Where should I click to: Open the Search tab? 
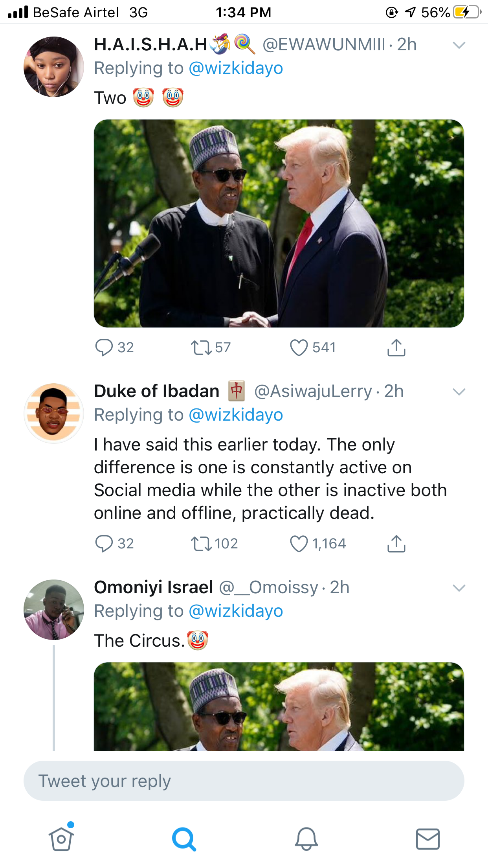(184, 839)
